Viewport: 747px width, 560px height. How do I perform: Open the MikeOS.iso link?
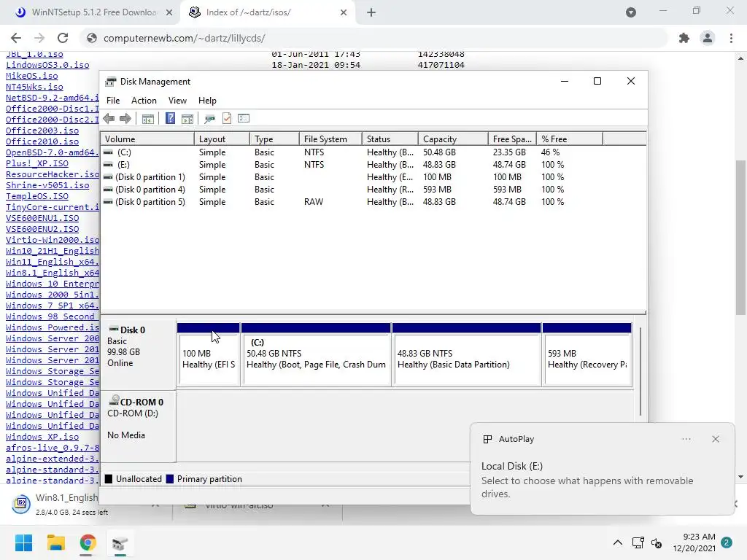click(x=32, y=76)
